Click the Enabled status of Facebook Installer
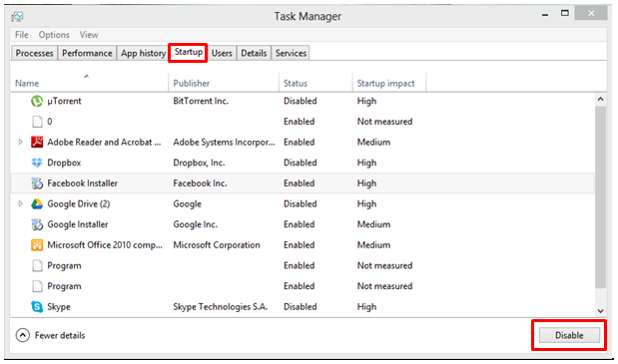The height and width of the screenshot is (364, 618). pyautogui.click(x=300, y=183)
